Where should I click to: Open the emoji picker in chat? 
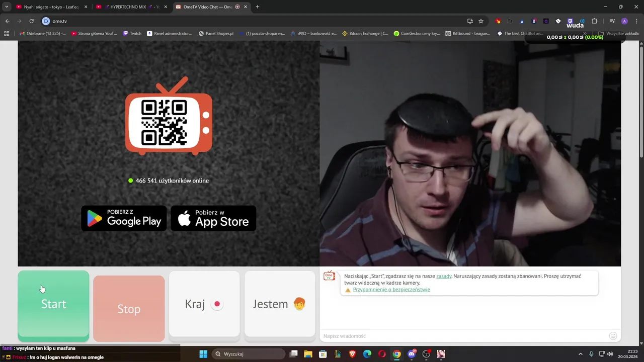(613, 336)
